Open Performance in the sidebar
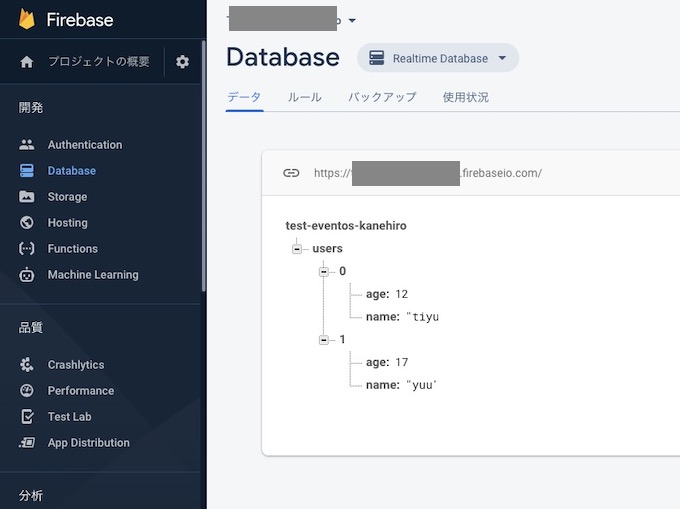This screenshot has width=680, height=509. point(81,391)
